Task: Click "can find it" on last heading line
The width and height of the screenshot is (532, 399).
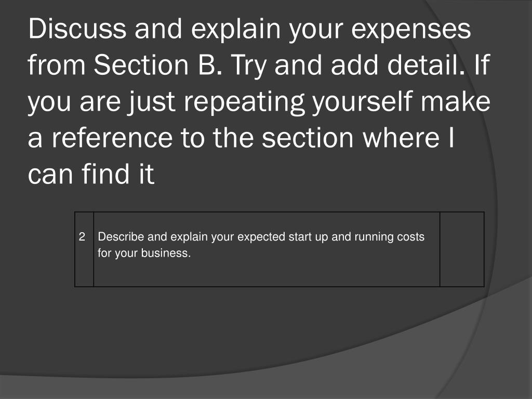Action: pos(91,175)
